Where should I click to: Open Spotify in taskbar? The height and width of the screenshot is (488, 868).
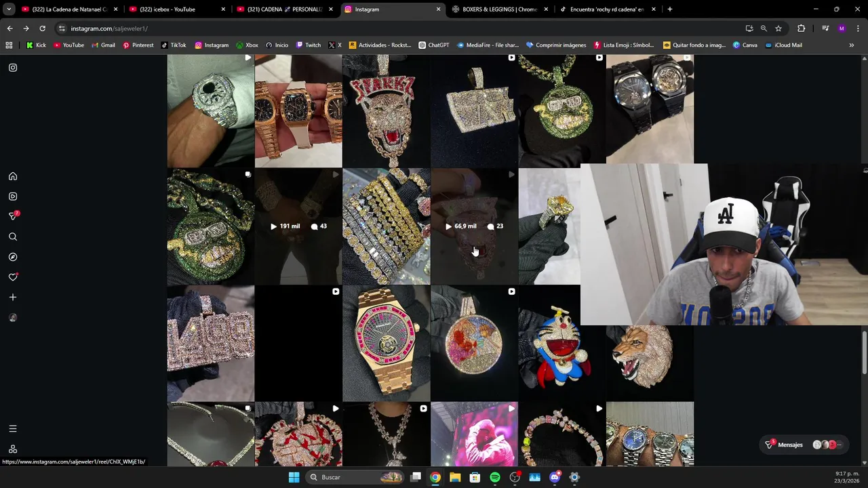pos(495,477)
